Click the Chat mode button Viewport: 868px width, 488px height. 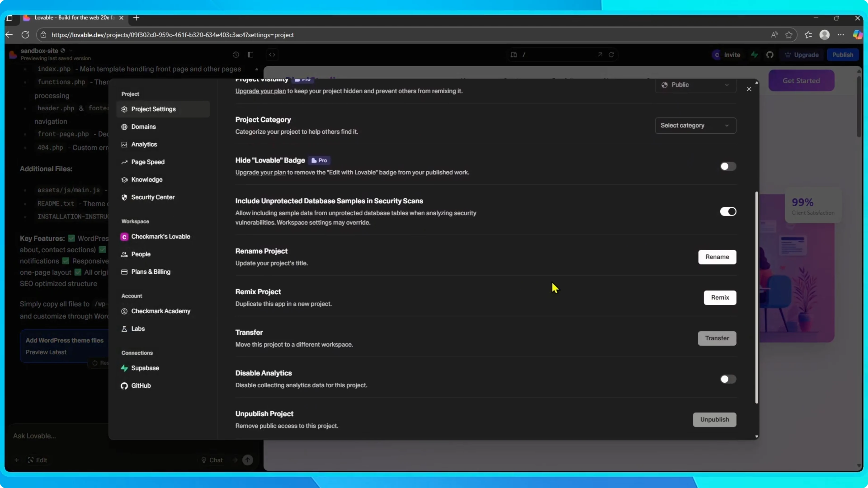(212, 460)
